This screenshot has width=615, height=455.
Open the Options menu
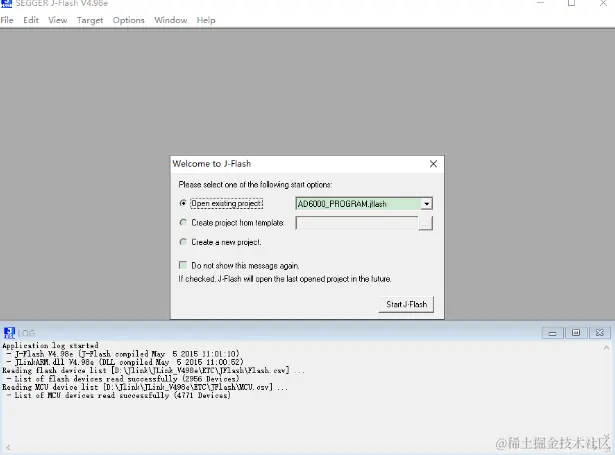tap(128, 20)
